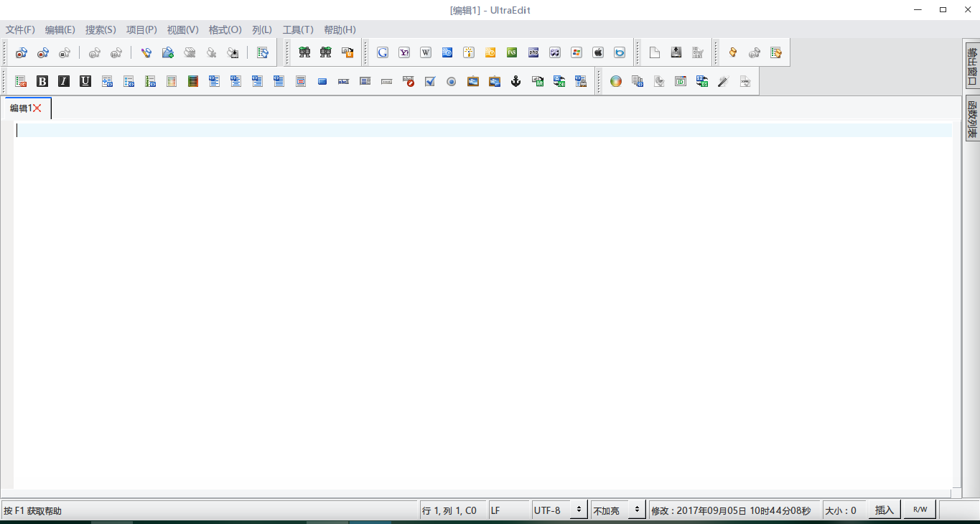Toggle the R/W read-write status button

[x=920, y=510]
